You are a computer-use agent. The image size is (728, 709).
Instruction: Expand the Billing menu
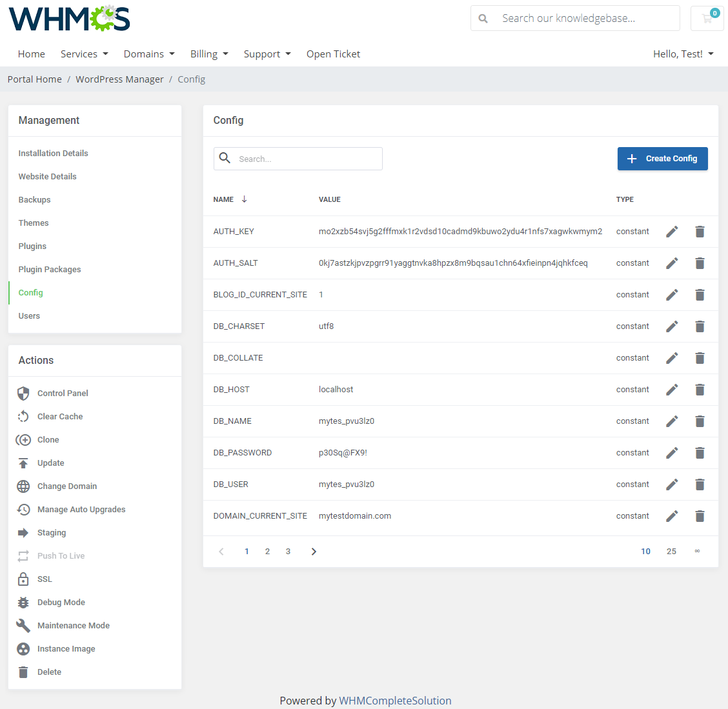(208, 54)
